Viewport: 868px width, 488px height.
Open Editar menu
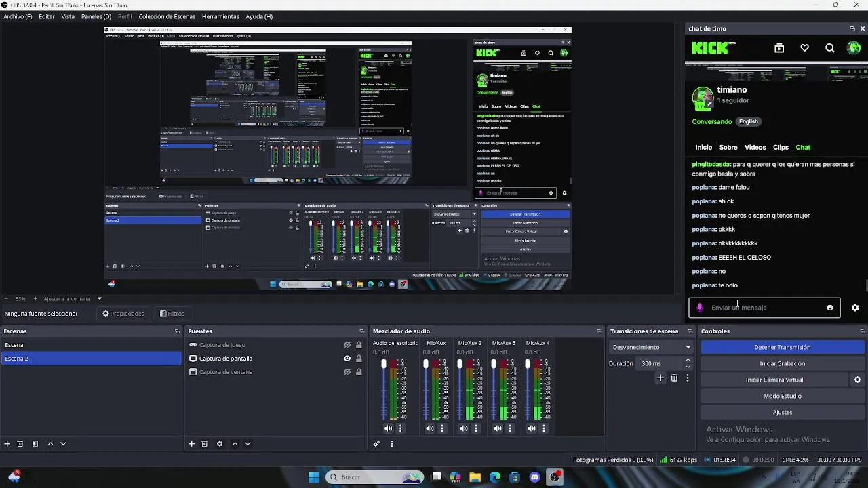click(x=47, y=16)
